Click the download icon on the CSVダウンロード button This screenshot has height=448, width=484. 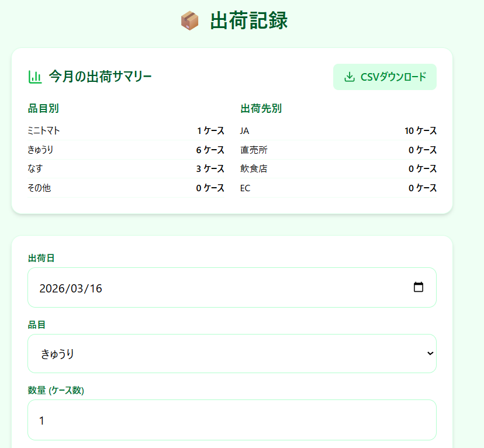350,77
